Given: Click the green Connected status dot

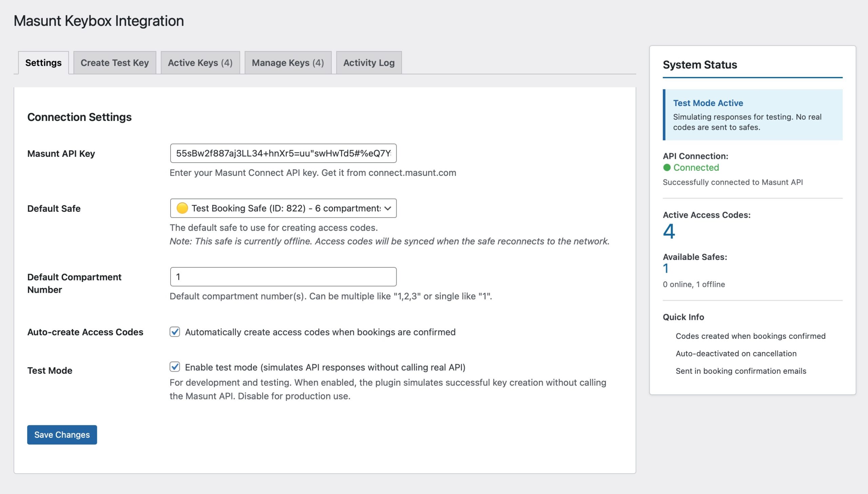Looking at the screenshot, I should (667, 167).
